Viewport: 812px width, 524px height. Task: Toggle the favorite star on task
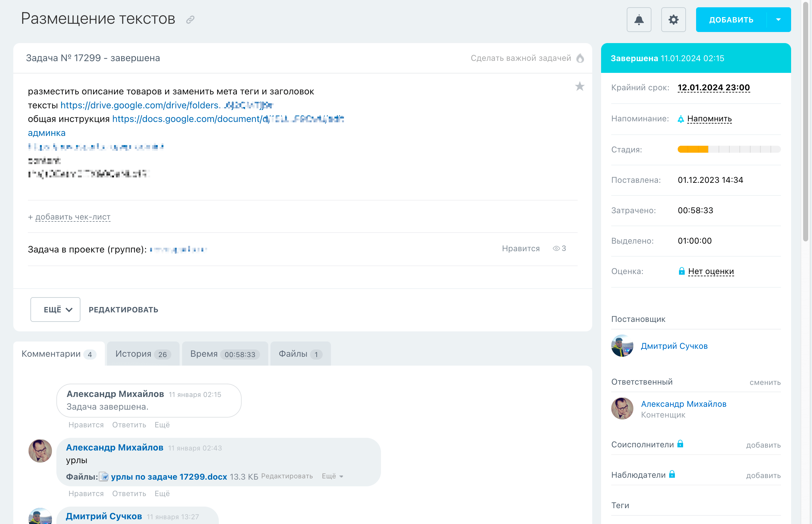pos(580,86)
